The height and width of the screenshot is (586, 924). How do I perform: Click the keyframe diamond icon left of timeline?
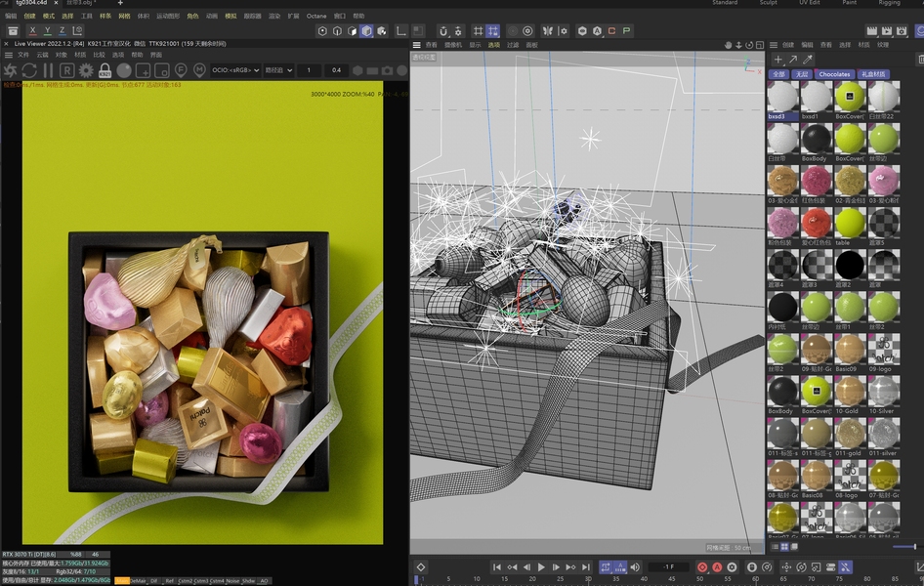tap(421, 567)
